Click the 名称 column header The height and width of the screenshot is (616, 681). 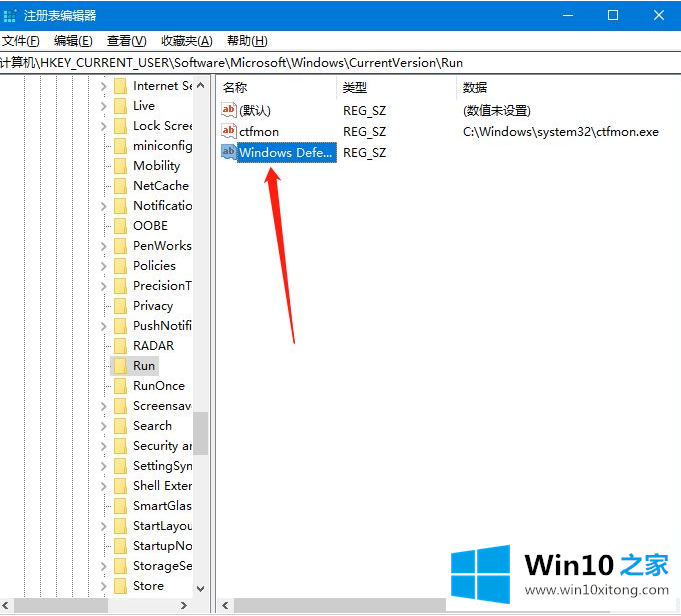[x=276, y=88]
